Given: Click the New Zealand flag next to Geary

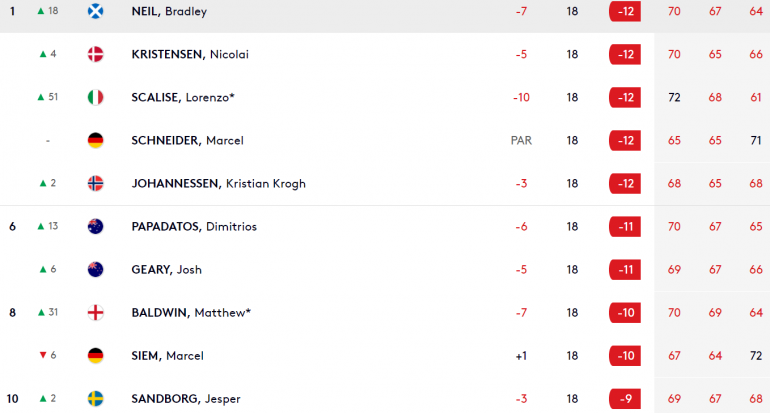Looking at the screenshot, I should [x=95, y=270].
